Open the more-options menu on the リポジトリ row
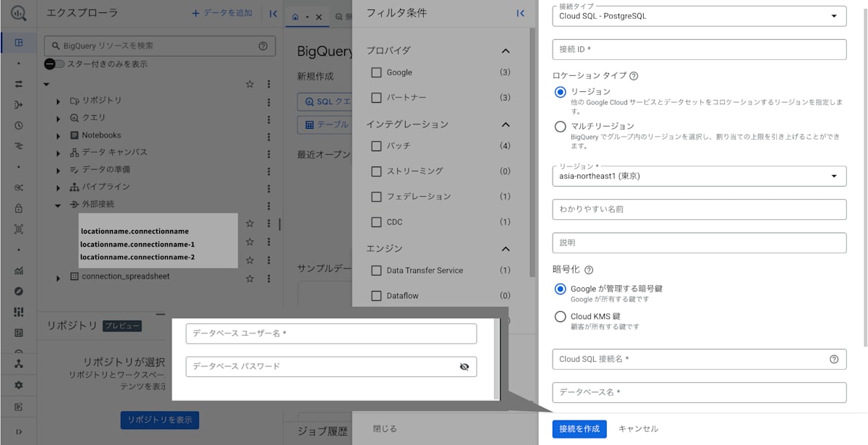The image size is (868, 445). (x=269, y=103)
